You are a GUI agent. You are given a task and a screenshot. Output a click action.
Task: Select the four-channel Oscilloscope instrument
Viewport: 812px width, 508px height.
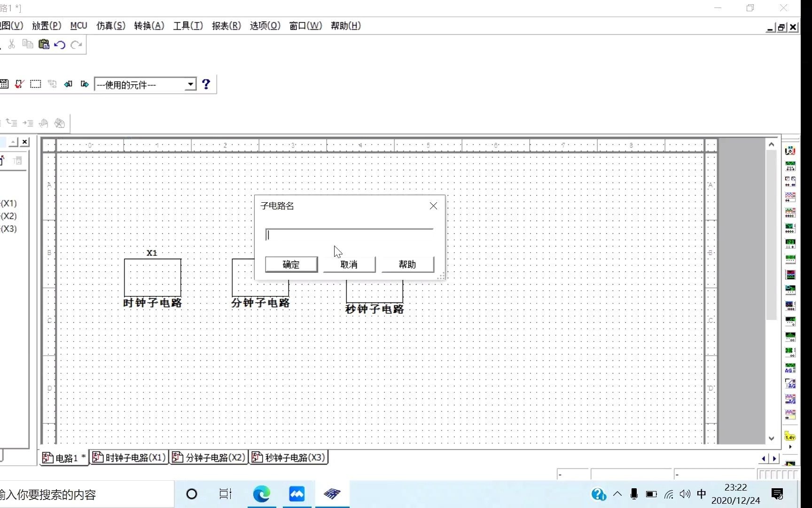(x=790, y=213)
